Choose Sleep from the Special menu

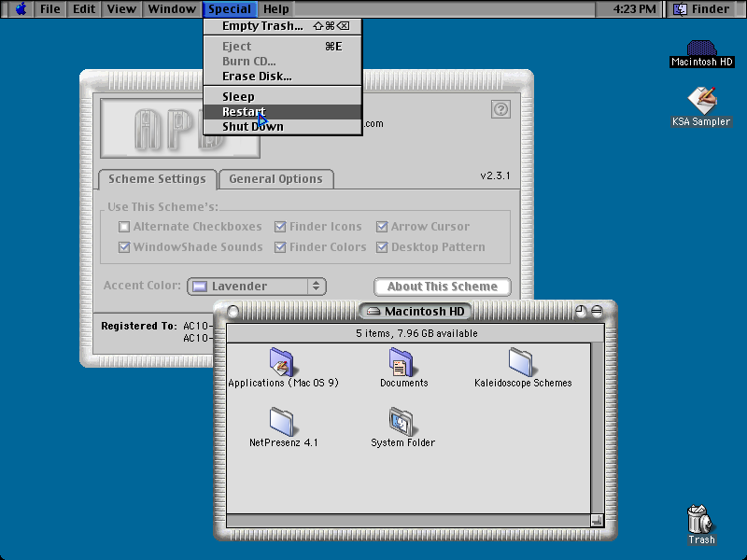click(x=283, y=97)
